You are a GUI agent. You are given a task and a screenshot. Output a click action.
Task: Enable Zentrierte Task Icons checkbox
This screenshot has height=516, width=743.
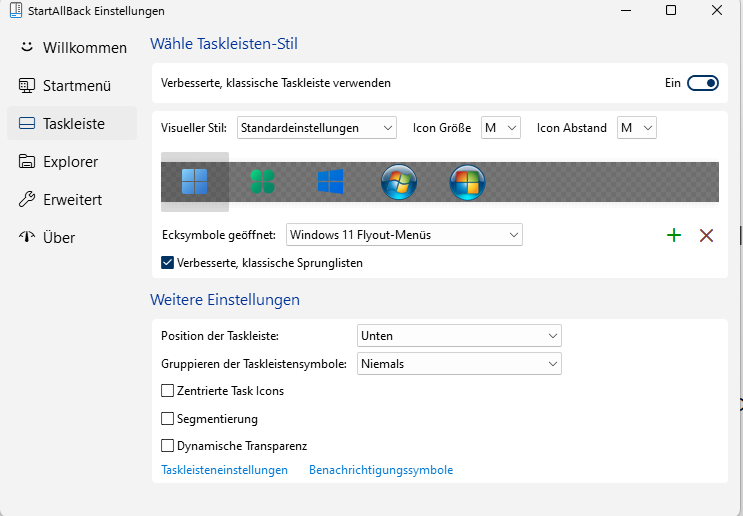[x=168, y=391]
